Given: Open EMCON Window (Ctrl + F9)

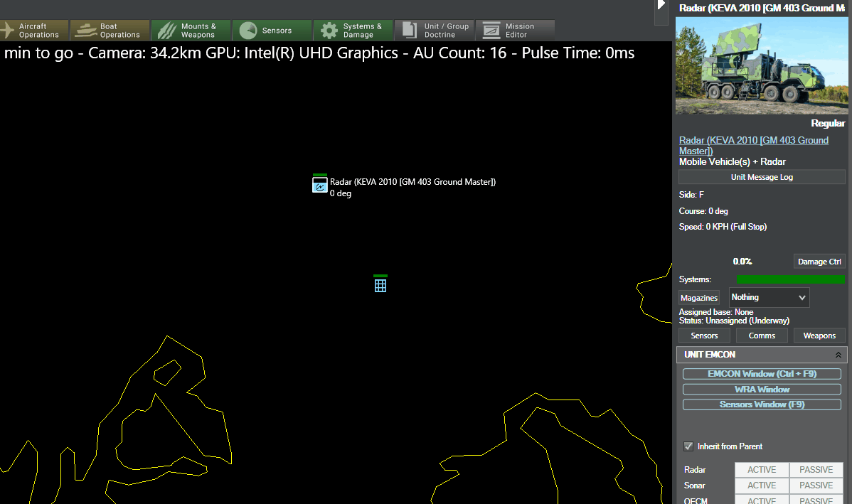Looking at the screenshot, I should coord(762,374).
